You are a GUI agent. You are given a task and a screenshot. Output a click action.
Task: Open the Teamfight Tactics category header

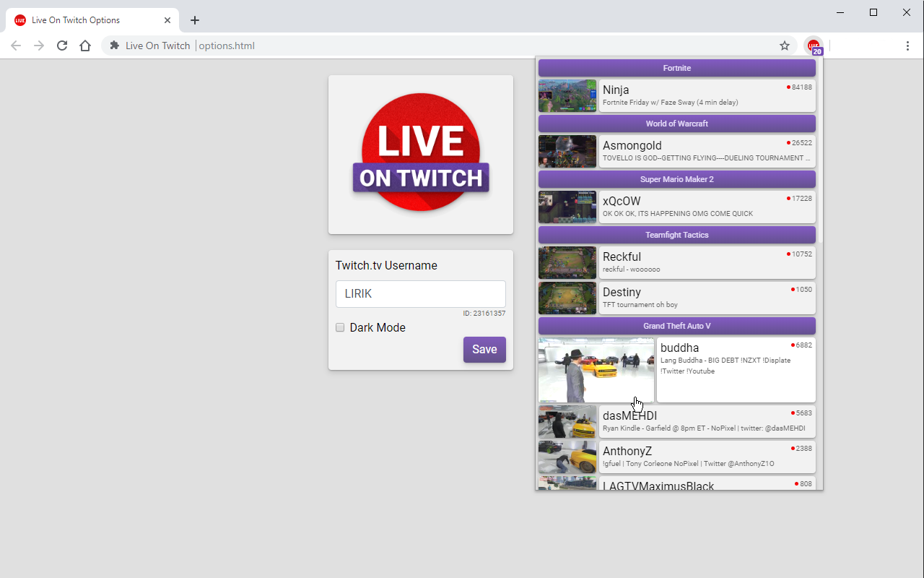pos(677,235)
